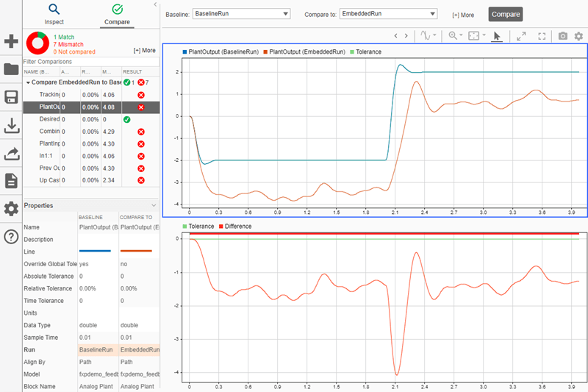Viewport: 588px width, 392px height.
Task: Click the plus new session icon
Action: click(x=11, y=41)
